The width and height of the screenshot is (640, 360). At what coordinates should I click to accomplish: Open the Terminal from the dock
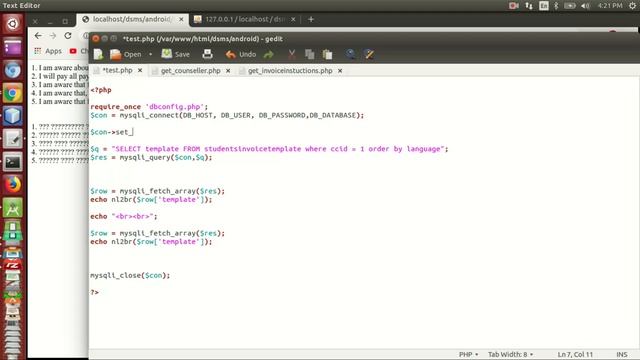point(13,162)
